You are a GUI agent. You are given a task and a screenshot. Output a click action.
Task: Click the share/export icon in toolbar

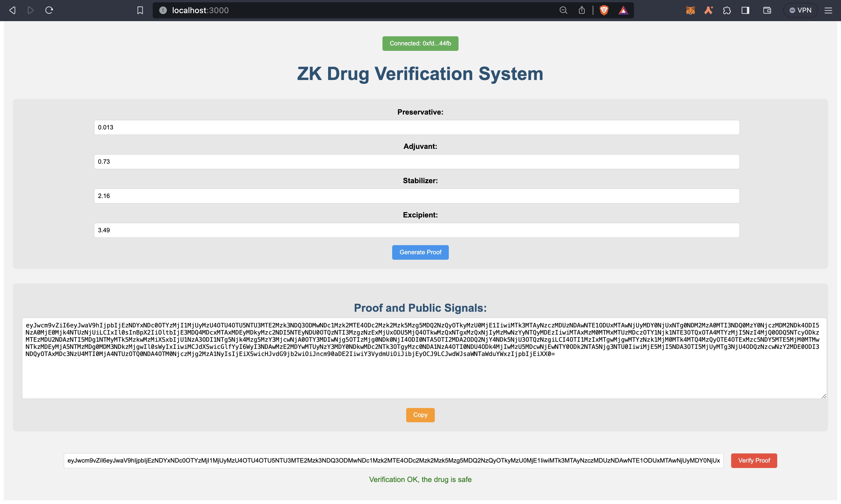(582, 10)
